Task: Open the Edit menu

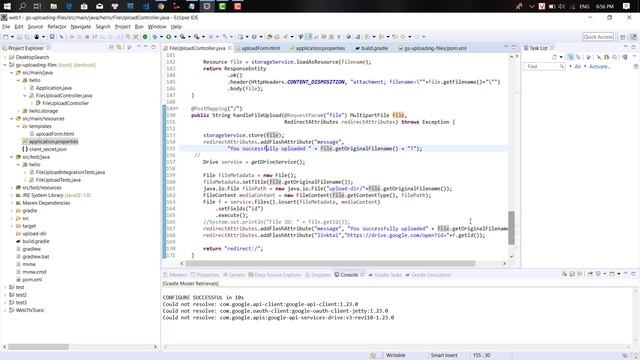Action: (19, 27)
